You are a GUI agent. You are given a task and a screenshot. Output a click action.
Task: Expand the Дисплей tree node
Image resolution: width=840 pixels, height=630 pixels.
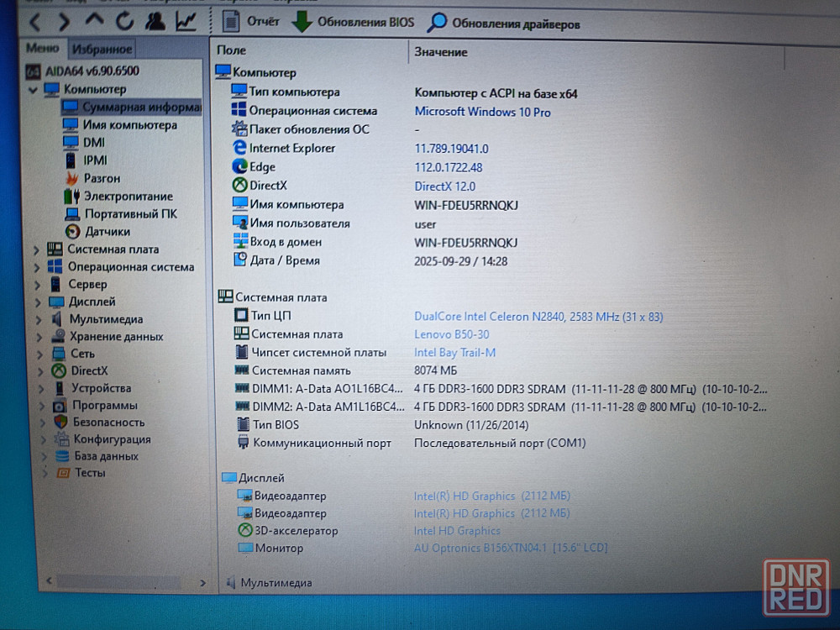tap(36, 302)
